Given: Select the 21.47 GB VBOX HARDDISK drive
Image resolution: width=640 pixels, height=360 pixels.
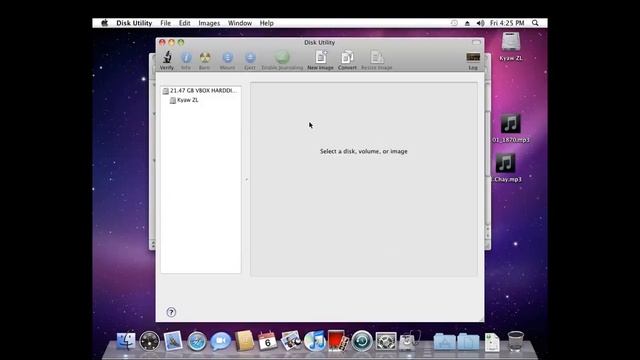Looking at the screenshot, I should point(200,91).
